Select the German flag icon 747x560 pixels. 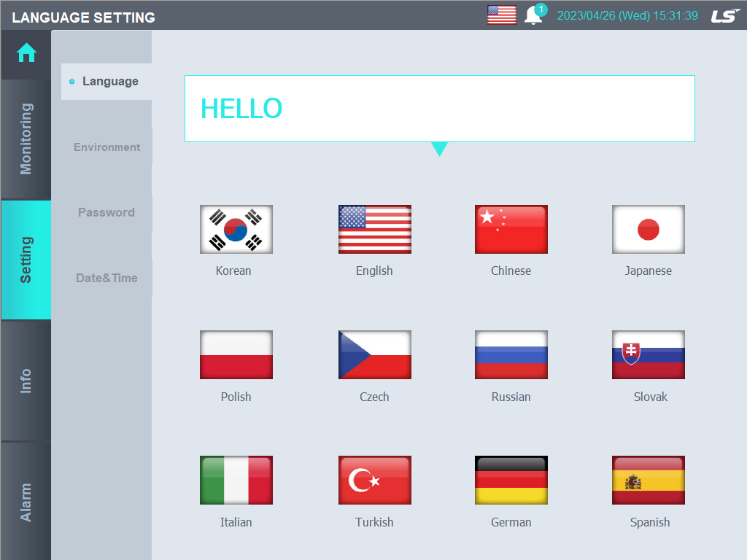click(511, 480)
